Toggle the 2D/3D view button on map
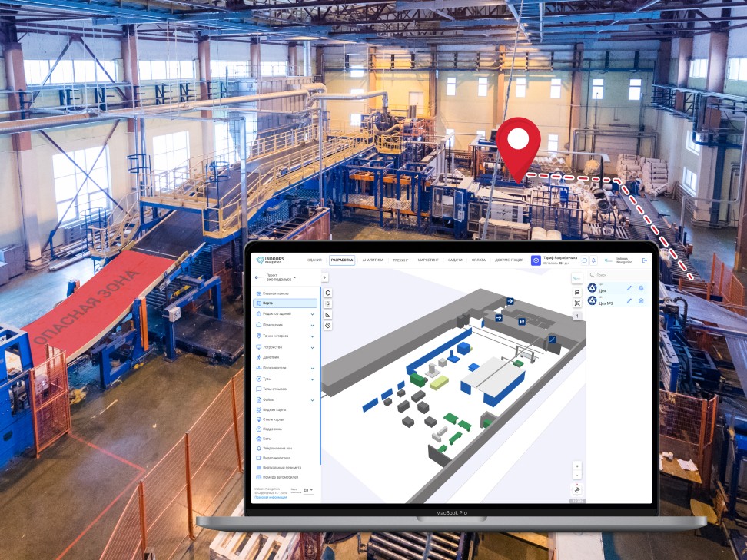The width and height of the screenshot is (747, 560). (x=576, y=489)
